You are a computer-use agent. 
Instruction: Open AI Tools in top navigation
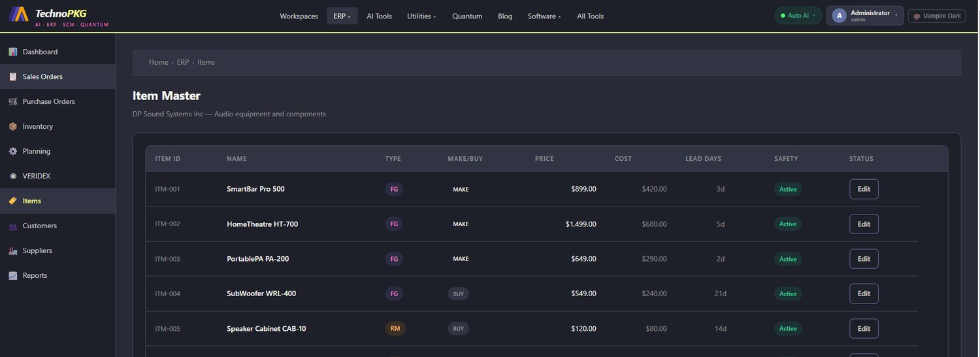pos(379,16)
